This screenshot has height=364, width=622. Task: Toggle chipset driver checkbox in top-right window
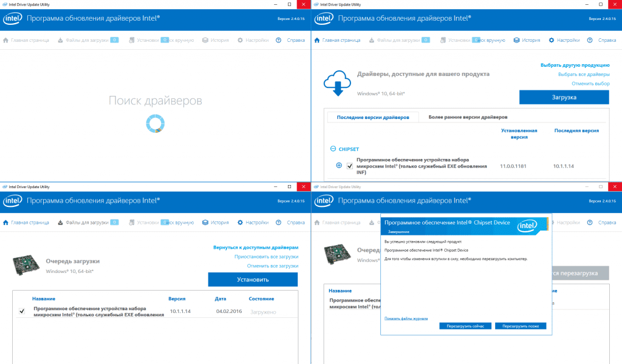pos(349,166)
